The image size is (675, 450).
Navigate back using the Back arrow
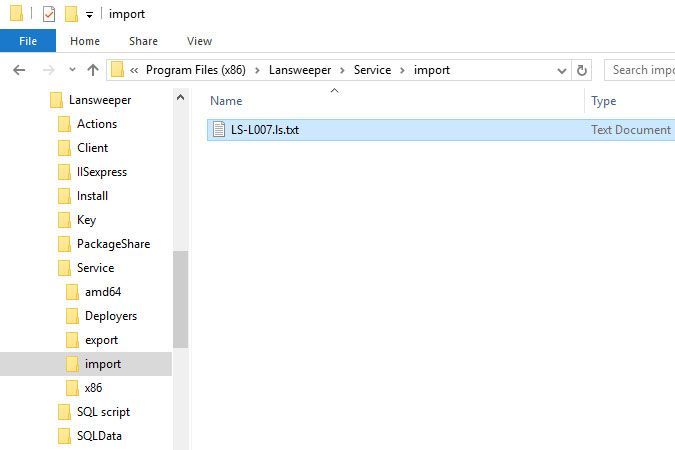coord(20,70)
